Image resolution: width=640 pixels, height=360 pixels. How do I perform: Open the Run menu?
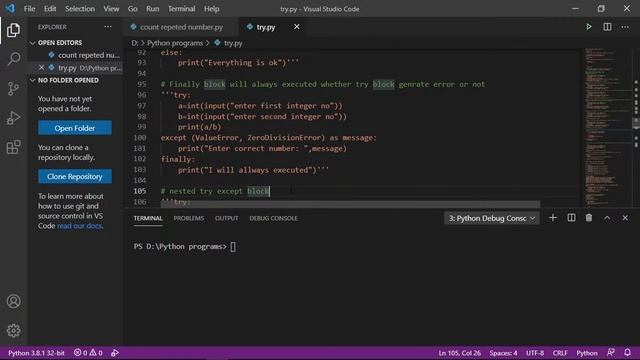click(153, 9)
